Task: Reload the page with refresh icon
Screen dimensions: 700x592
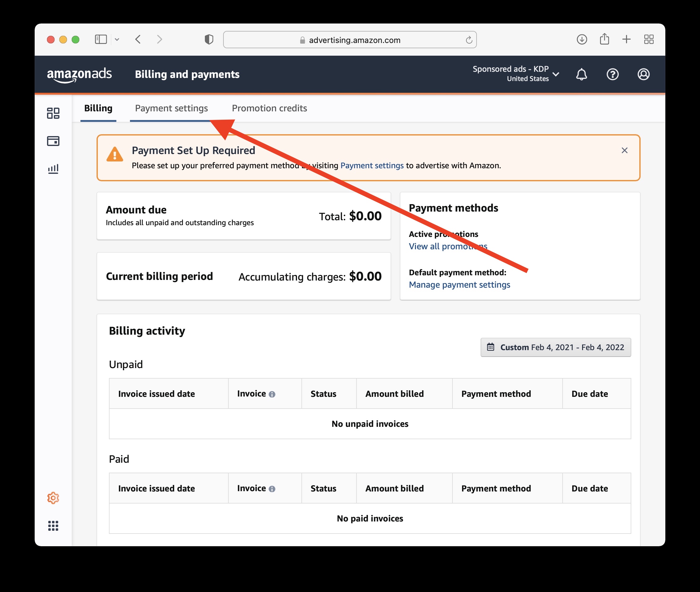Action: [x=469, y=40]
